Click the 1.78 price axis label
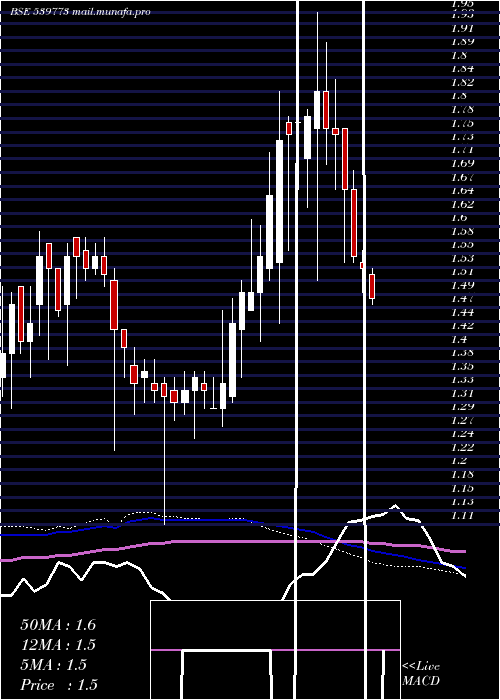The width and height of the screenshot is (500, 700). coord(462,109)
